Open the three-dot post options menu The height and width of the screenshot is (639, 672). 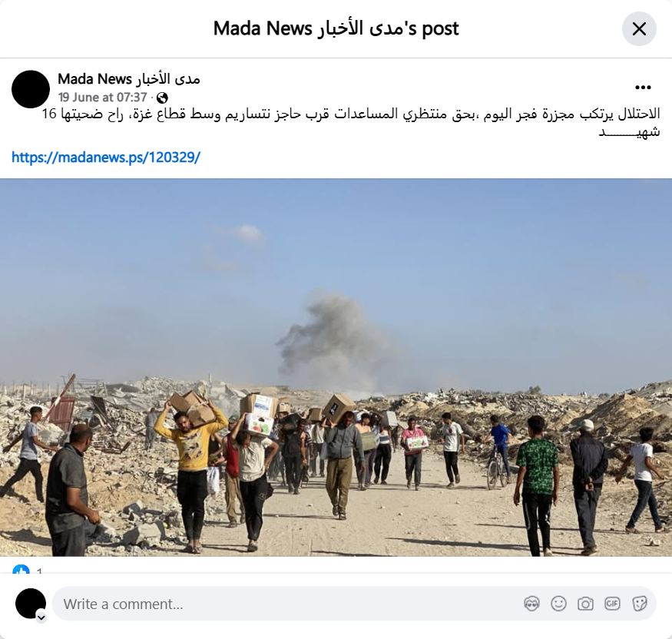(643, 88)
